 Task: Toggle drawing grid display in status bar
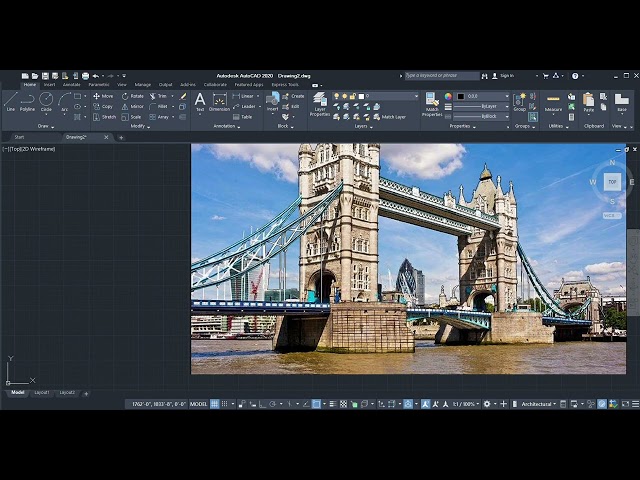coord(214,404)
